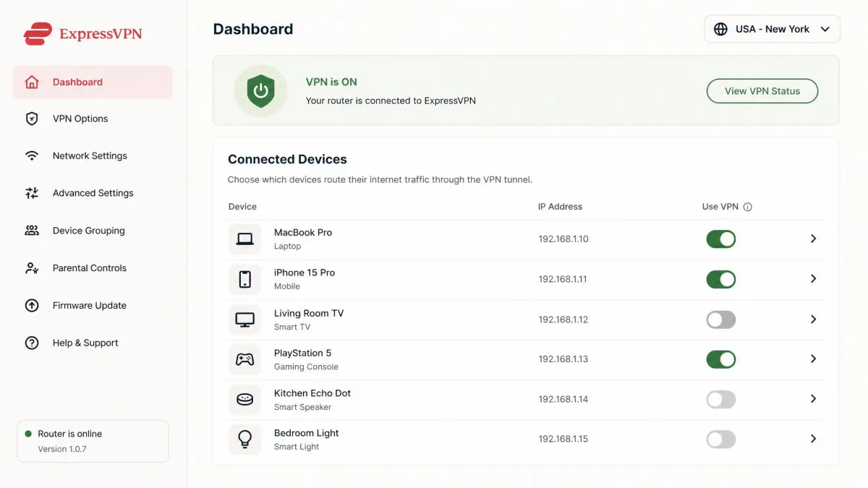Go to Dashboard menu item

click(x=93, y=82)
